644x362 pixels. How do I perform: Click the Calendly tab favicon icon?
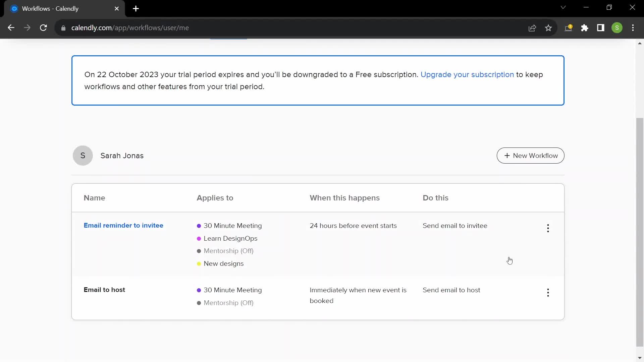click(x=15, y=8)
